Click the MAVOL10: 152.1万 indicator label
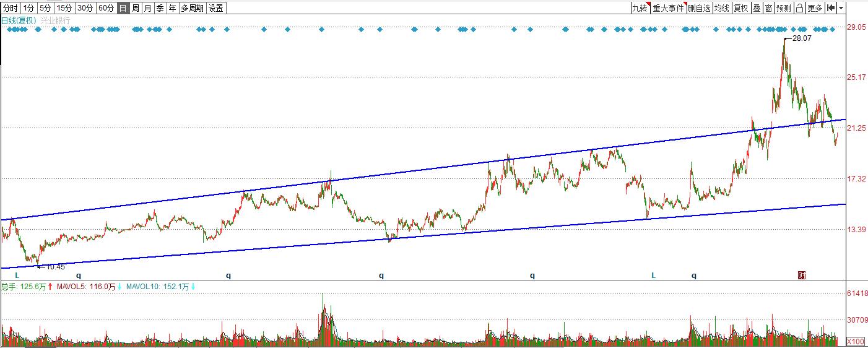The height and width of the screenshot is (348, 868). click(x=157, y=287)
